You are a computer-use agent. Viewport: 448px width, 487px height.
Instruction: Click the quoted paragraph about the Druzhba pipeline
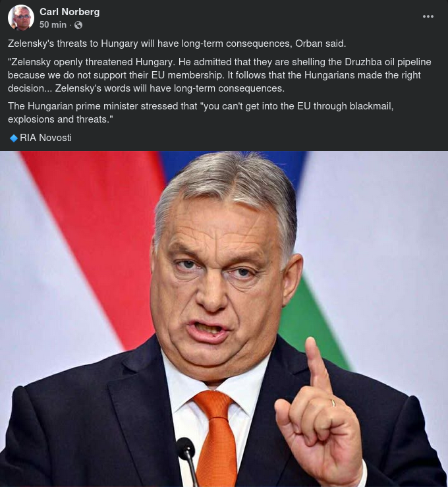217,75
